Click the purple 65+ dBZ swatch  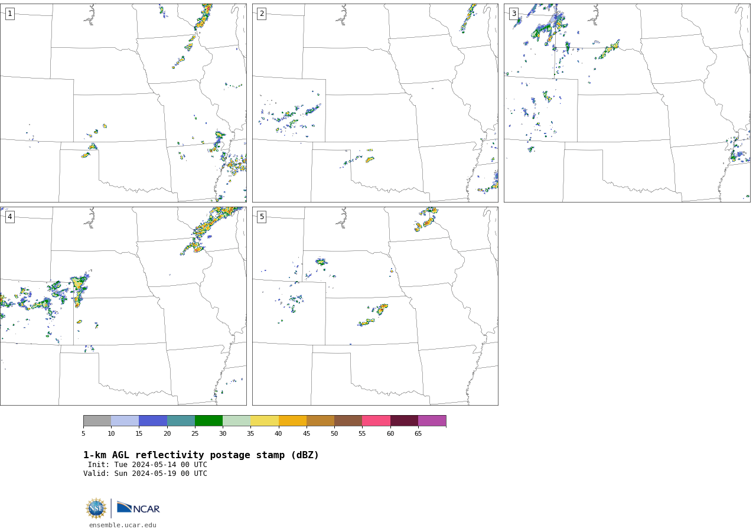[x=432, y=421]
